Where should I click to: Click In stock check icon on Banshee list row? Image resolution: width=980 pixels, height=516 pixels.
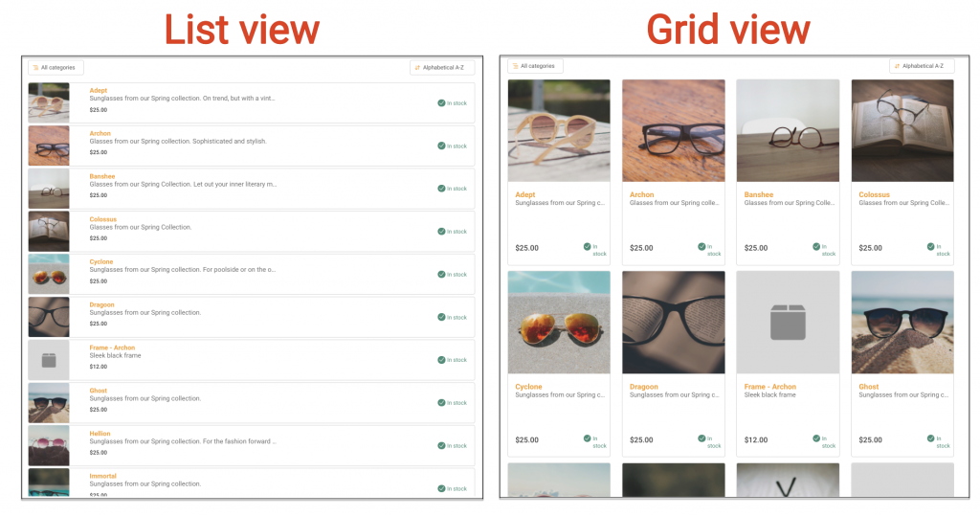click(x=441, y=189)
